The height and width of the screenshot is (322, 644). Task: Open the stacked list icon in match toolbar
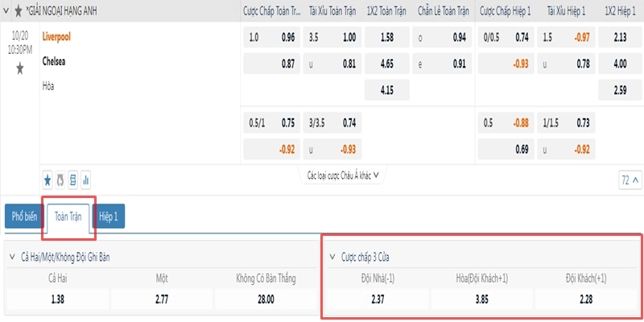pos(73,180)
